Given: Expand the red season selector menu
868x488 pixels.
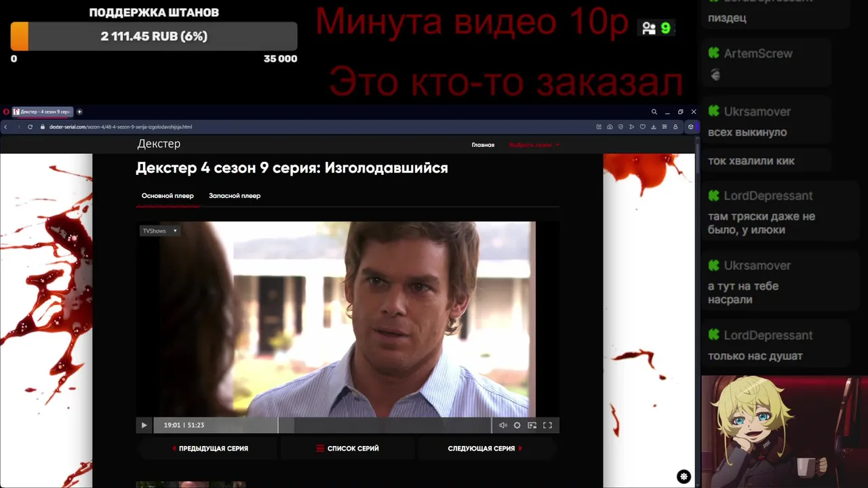Looking at the screenshot, I should (x=534, y=145).
